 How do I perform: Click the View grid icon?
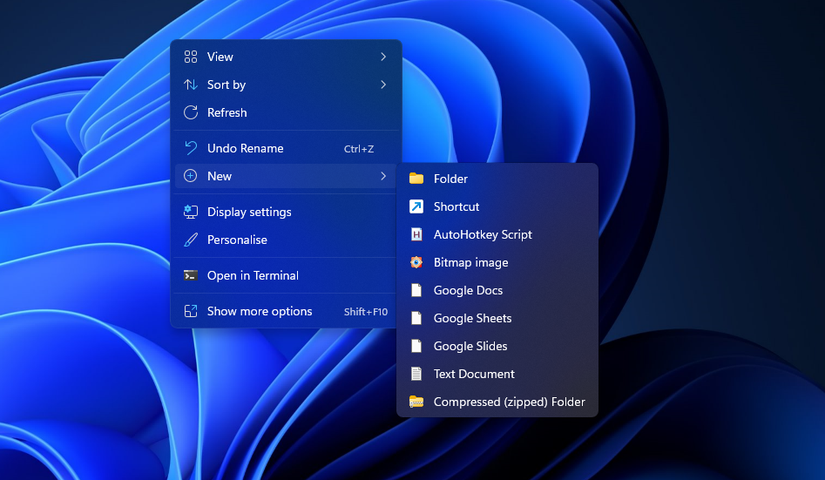pos(190,57)
